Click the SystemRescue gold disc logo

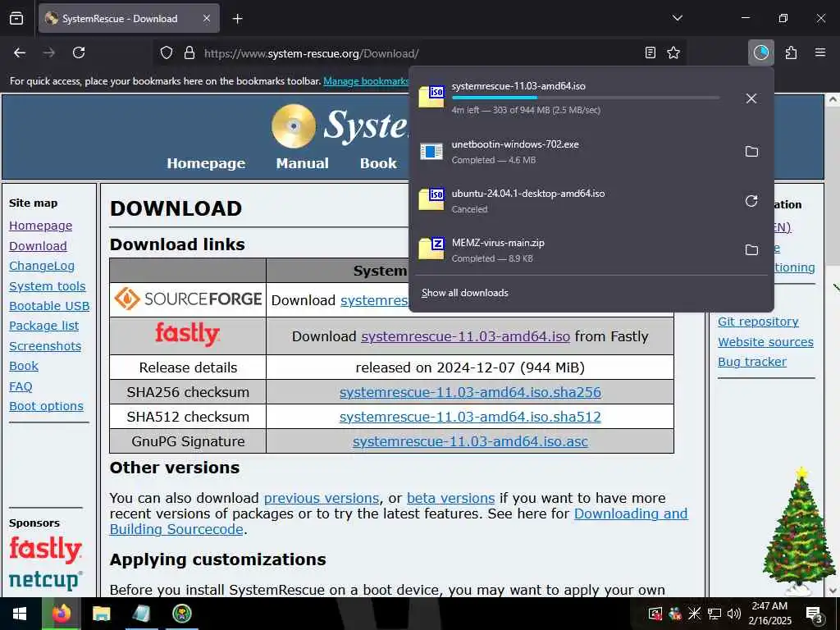tap(294, 126)
